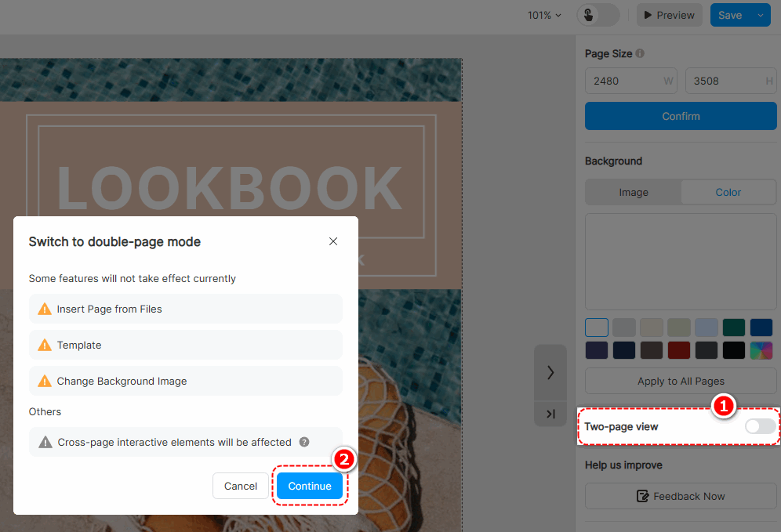Image resolution: width=781 pixels, height=532 pixels.
Task: Cancel the double-page mode dialog
Action: 241,487
